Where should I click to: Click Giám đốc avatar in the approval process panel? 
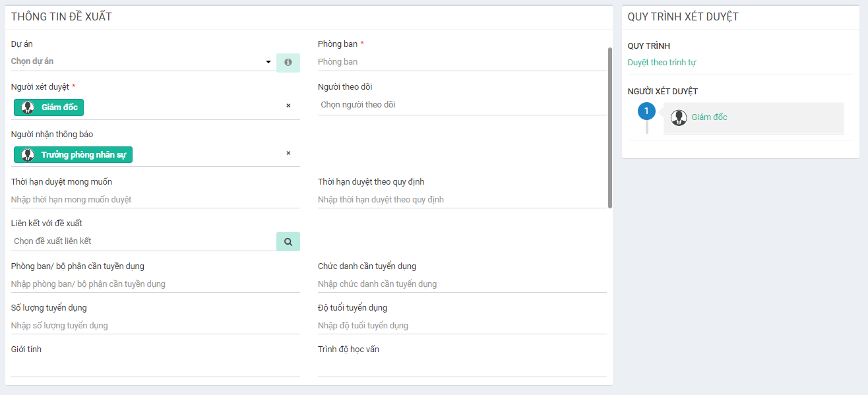[679, 118]
